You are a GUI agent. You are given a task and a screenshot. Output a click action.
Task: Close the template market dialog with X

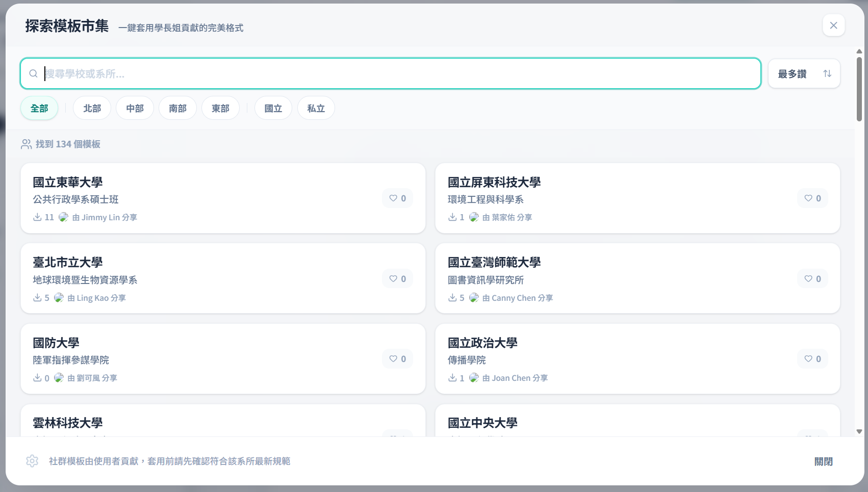833,25
